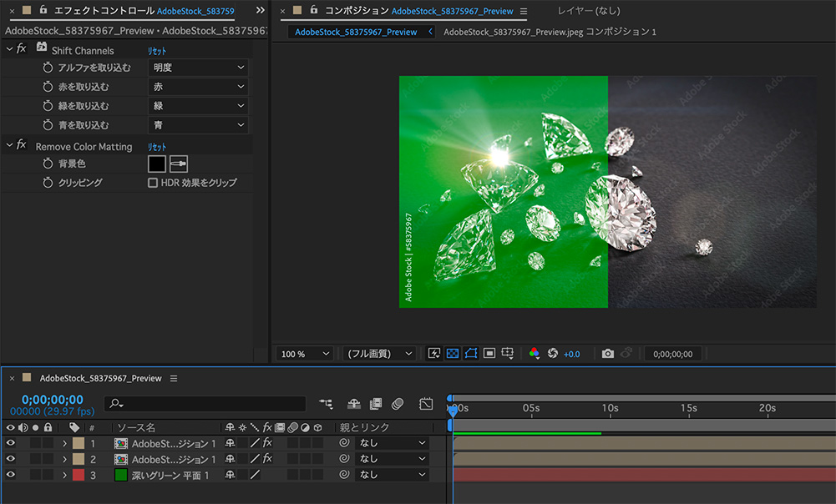
Task: Hide the 深いグリーン 平面 1 layer
Action: point(9,475)
